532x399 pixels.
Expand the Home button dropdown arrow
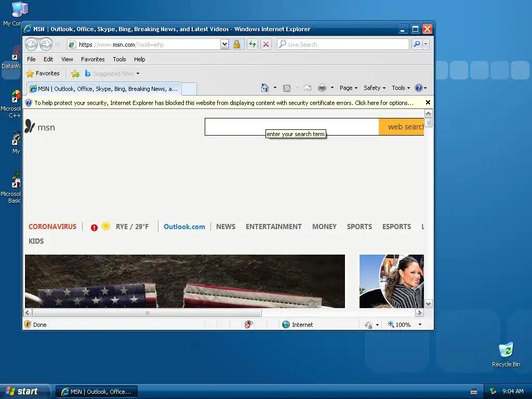pos(275,88)
